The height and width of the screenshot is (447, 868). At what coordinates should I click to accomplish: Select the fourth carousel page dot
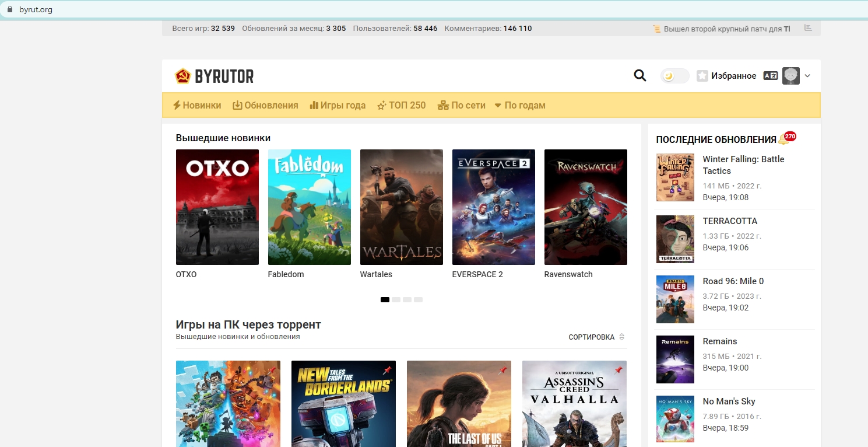(x=418, y=300)
